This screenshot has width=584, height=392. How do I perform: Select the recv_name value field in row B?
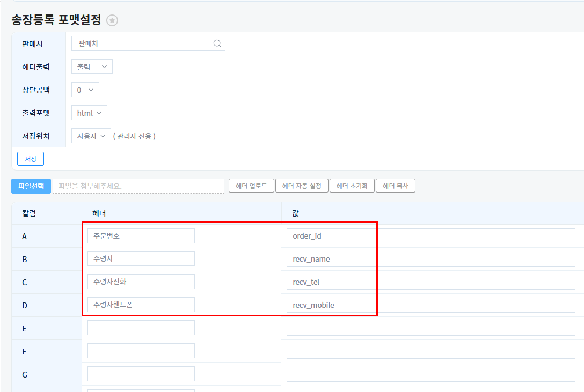click(430, 259)
